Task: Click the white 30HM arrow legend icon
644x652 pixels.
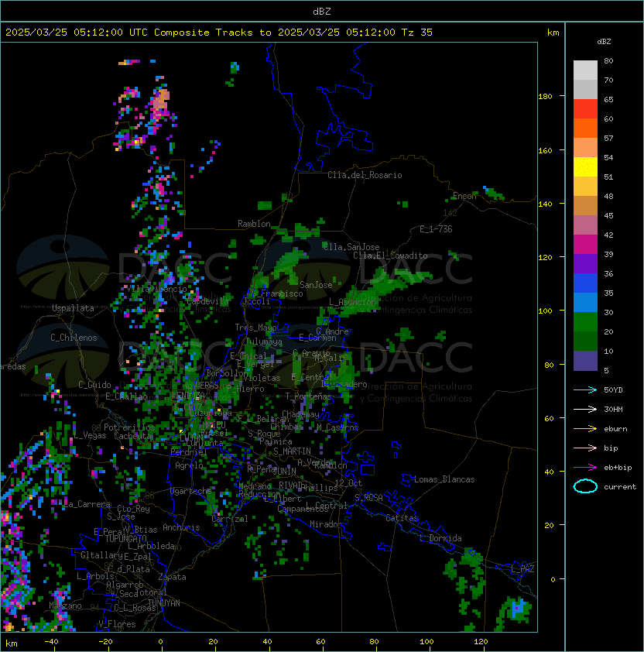Action: click(x=585, y=409)
